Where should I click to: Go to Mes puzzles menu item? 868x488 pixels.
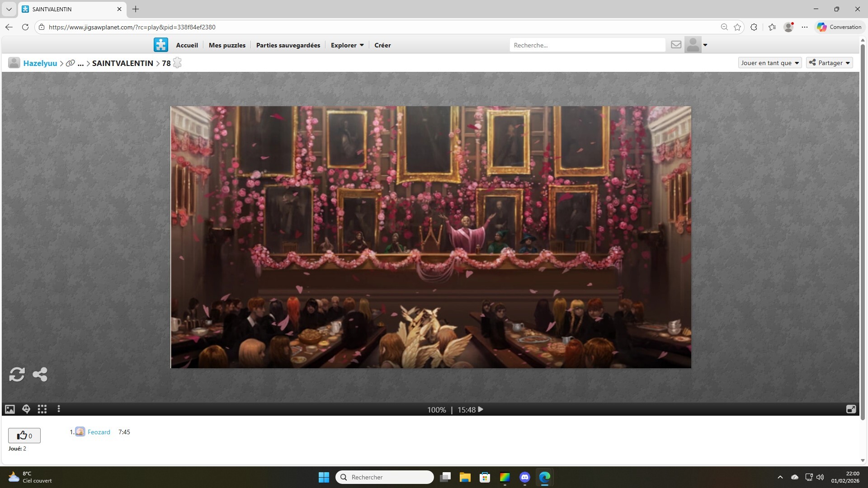(x=227, y=45)
